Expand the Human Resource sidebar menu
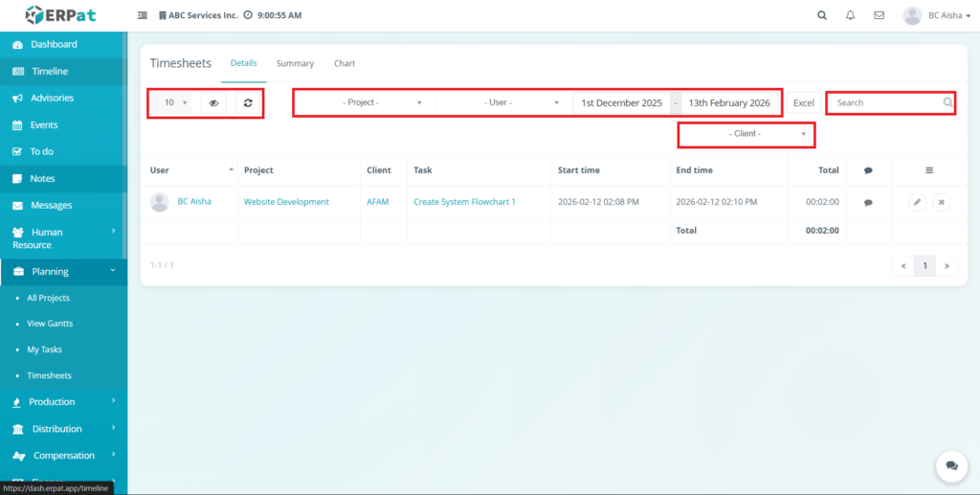Viewport: 980px width, 495px height. [x=62, y=238]
